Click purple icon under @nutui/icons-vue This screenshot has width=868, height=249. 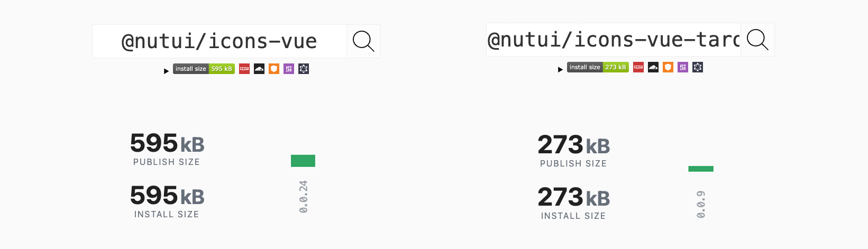click(x=289, y=69)
